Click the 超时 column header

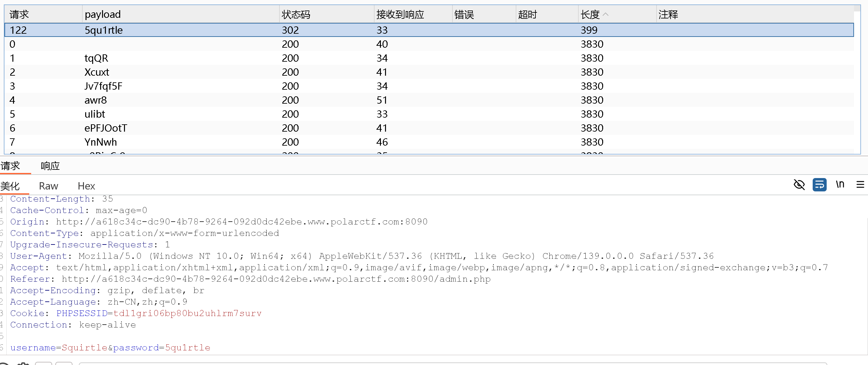527,15
